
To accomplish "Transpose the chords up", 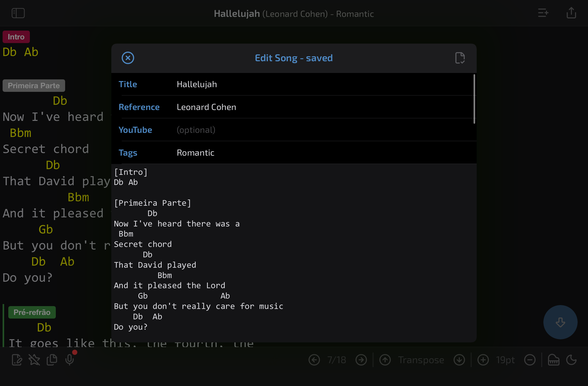I will [385, 360].
